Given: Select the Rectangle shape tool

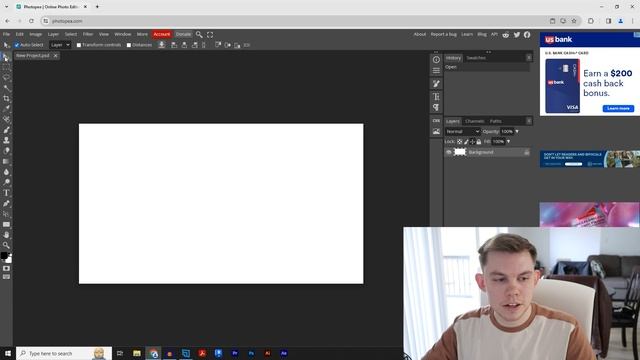Looking at the screenshot, I should tap(6, 224).
